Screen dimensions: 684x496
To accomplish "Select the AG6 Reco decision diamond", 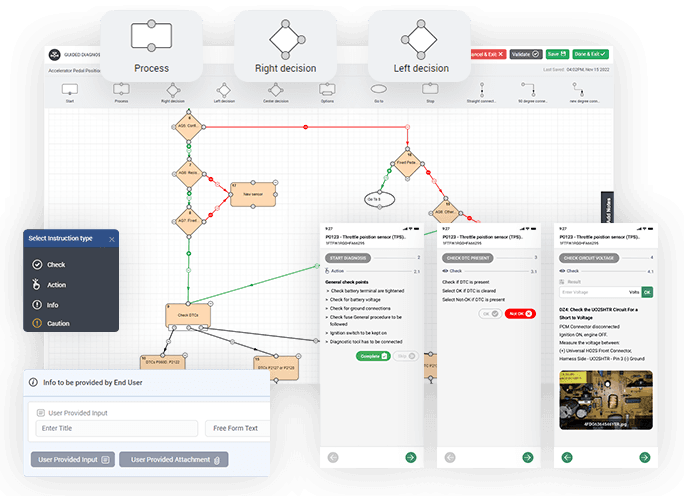I will 188,174.
